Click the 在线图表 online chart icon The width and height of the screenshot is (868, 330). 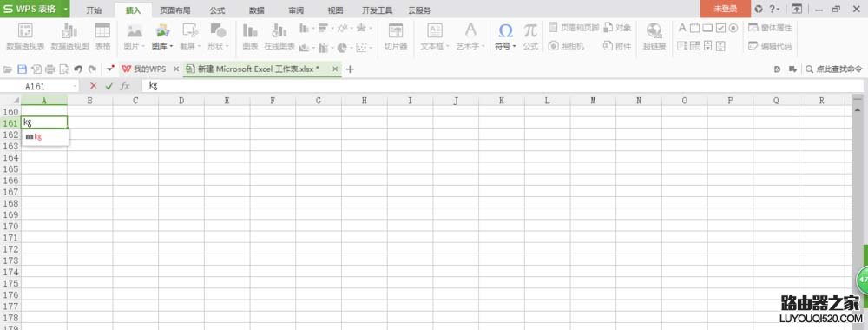click(x=279, y=30)
